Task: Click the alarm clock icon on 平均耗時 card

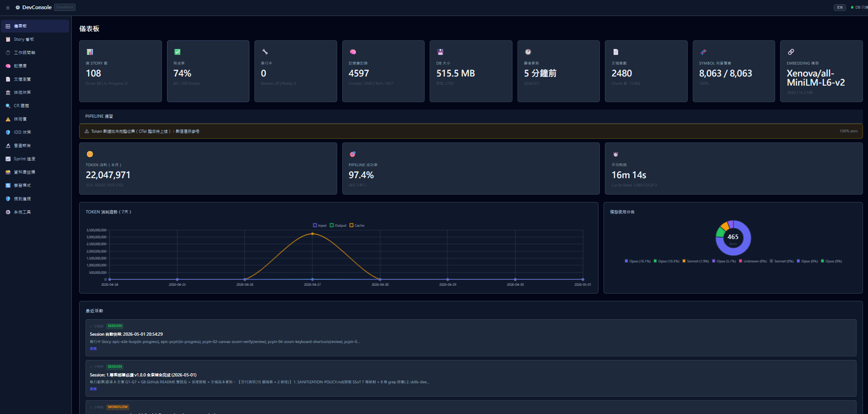Action: coord(615,154)
